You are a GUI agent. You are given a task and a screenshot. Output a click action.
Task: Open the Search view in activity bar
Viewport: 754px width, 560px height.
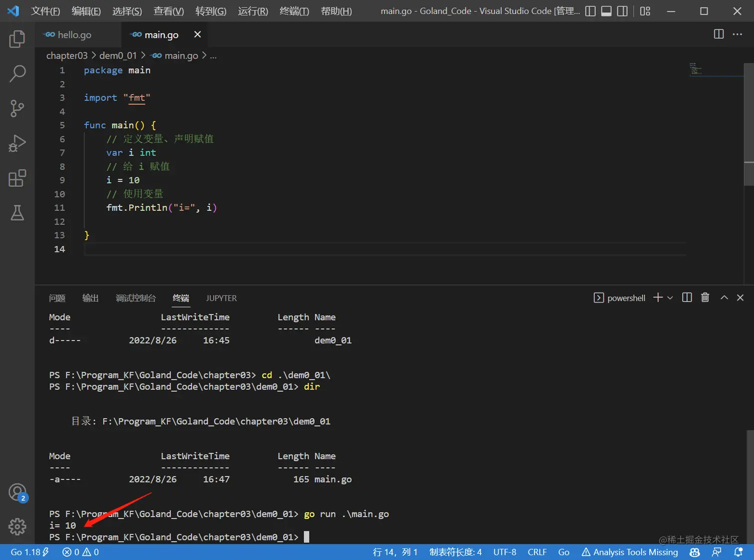click(17, 73)
